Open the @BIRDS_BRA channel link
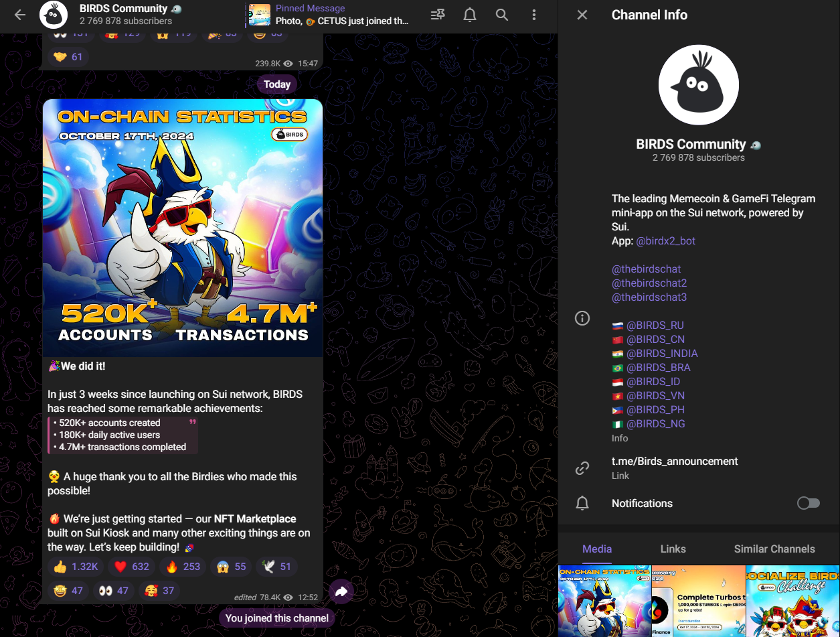This screenshot has height=637, width=840. click(659, 368)
